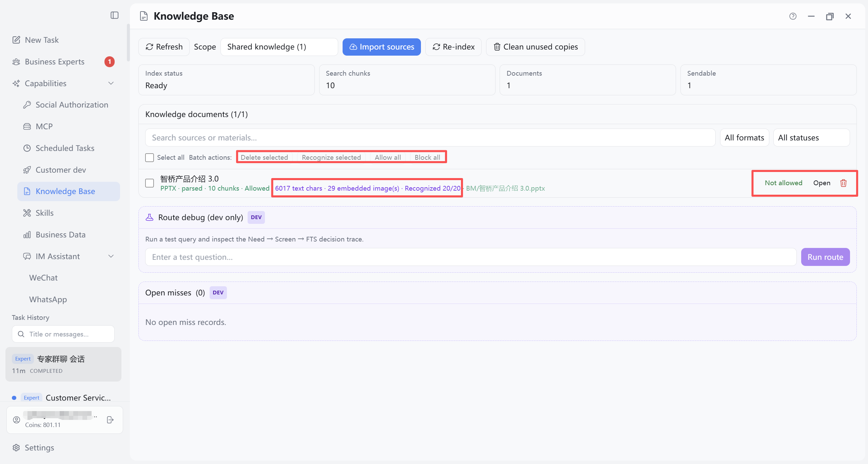
Task: Click the Documents count card
Action: [587, 80]
